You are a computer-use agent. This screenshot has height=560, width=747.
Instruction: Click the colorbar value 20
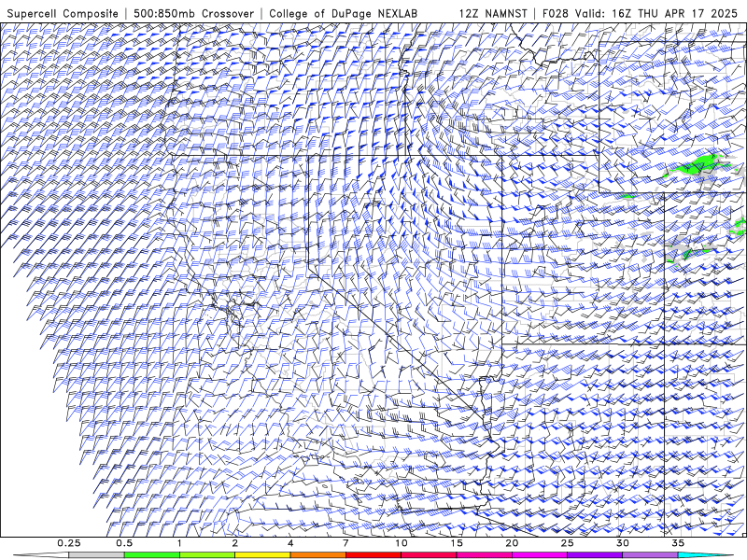[x=512, y=543]
